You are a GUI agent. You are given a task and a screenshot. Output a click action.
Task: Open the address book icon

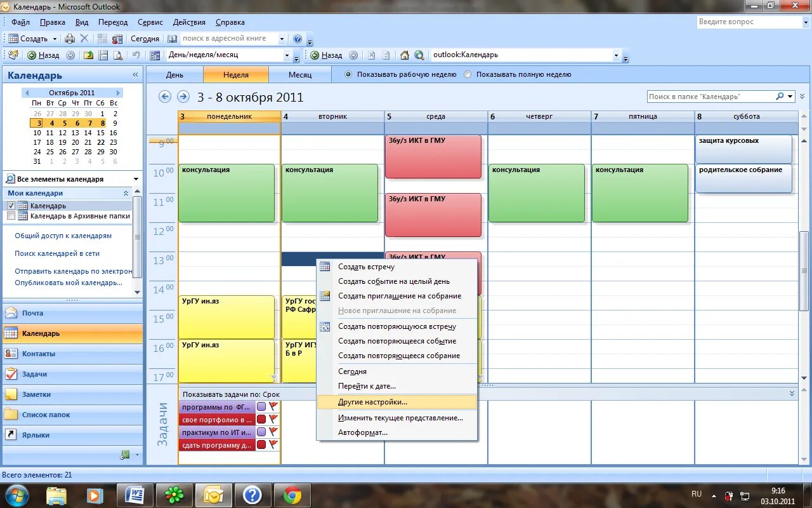[172, 39]
